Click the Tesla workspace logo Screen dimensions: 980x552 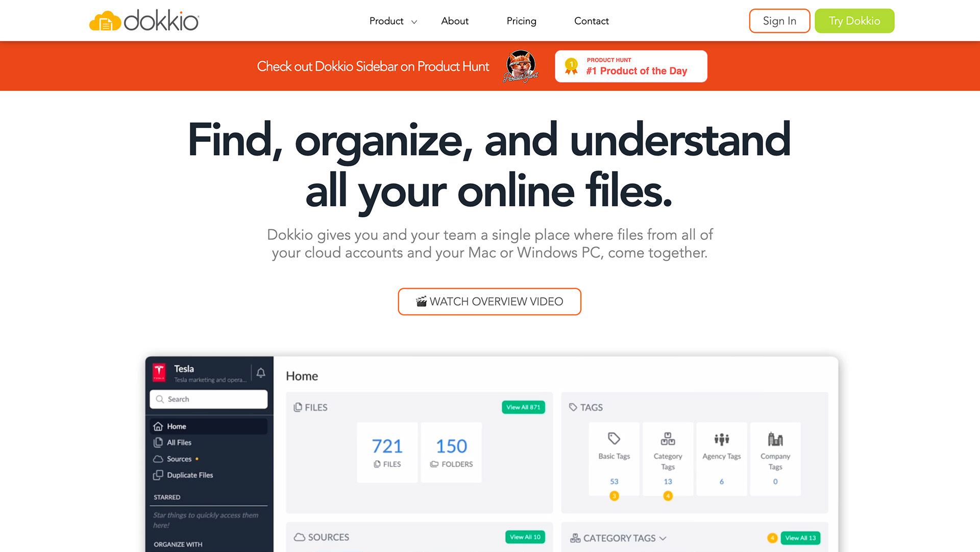(x=159, y=372)
